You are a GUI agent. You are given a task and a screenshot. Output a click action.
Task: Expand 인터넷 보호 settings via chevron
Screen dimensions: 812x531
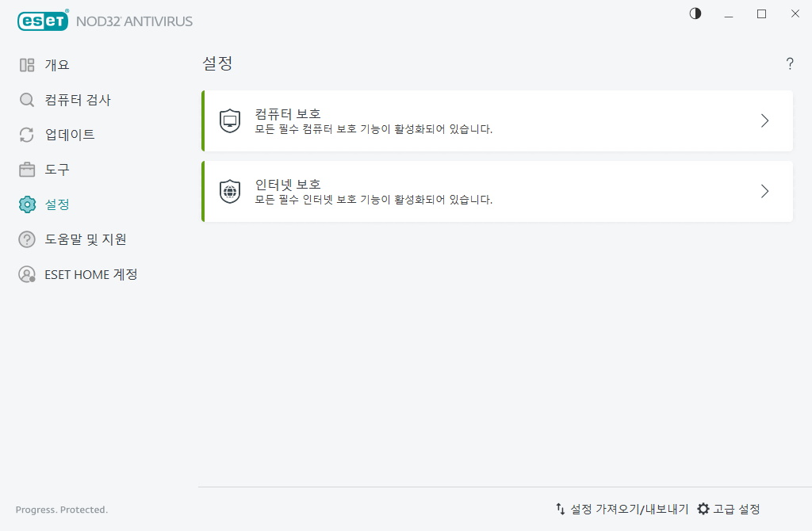(764, 191)
